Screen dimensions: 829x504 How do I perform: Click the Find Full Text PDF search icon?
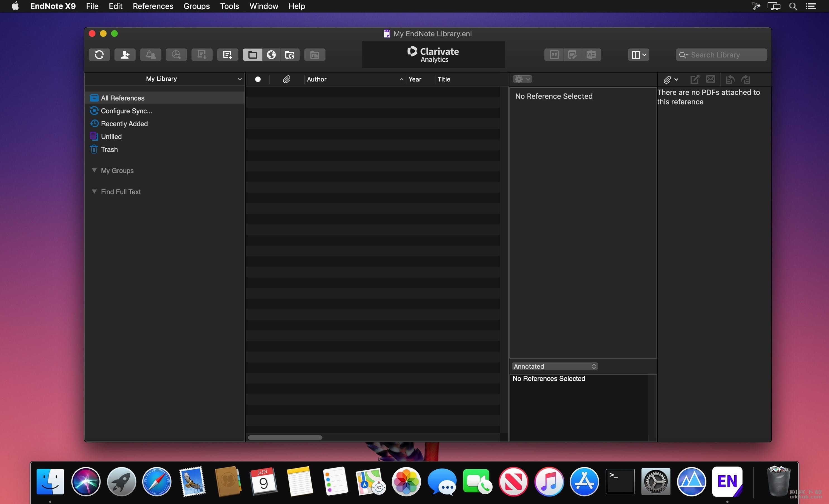point(176,54)
